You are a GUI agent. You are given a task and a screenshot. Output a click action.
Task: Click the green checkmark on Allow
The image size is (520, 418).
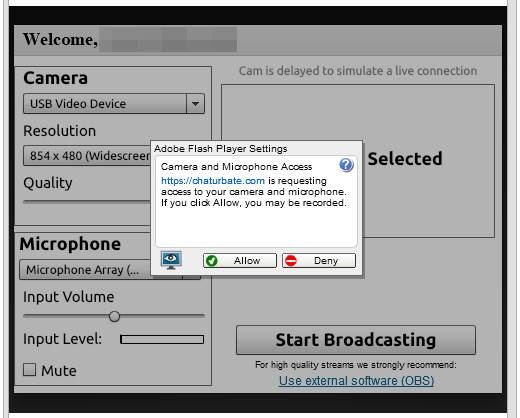(211, 261)
